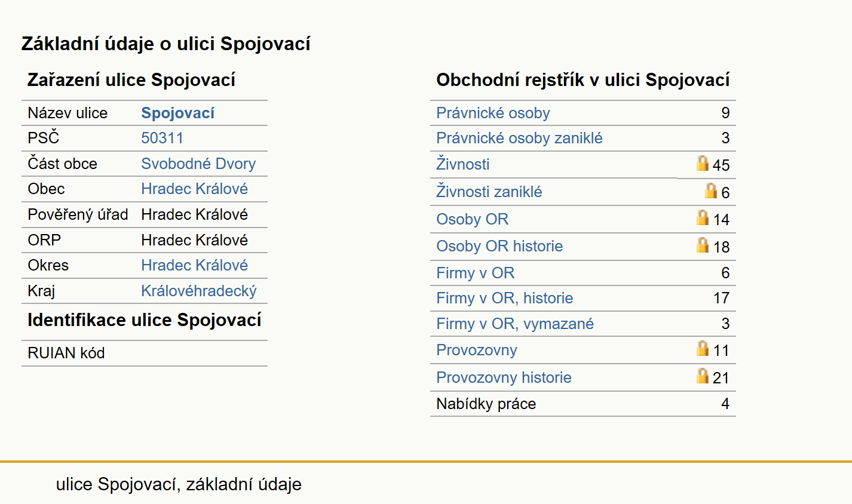Click the lock icon in Provozovny historie row

[703, 376]
